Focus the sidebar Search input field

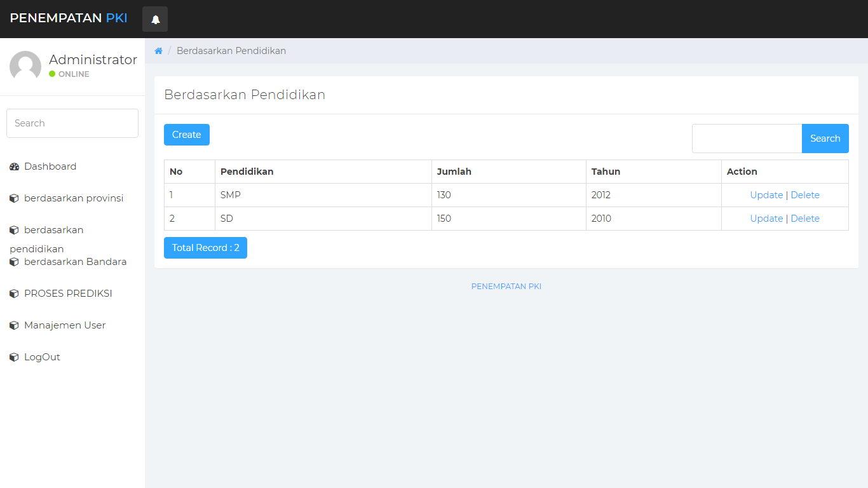(x=72, y=123)
